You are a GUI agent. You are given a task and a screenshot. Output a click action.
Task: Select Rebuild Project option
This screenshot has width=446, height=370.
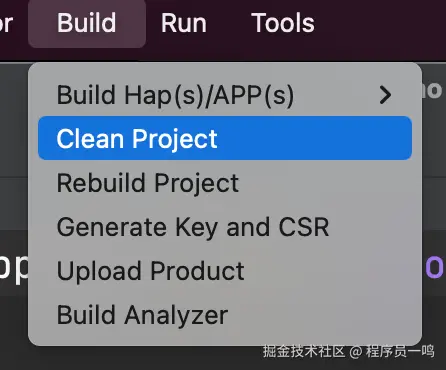pos(225,183)
